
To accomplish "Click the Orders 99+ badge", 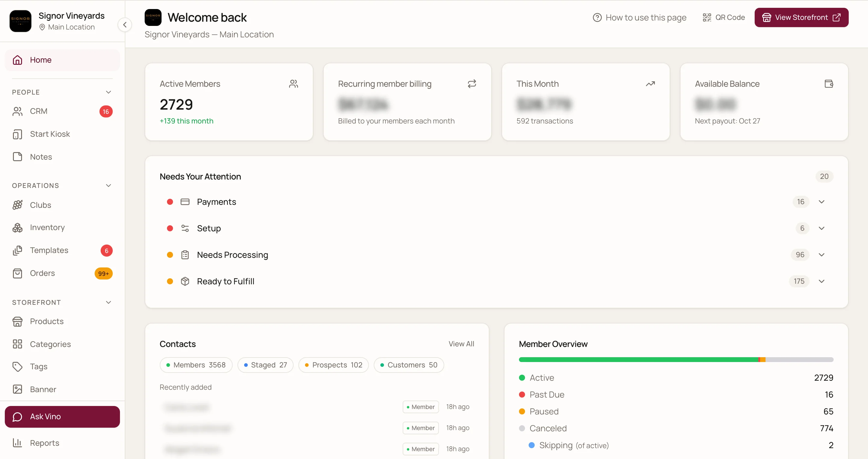I will click(103, 273).
